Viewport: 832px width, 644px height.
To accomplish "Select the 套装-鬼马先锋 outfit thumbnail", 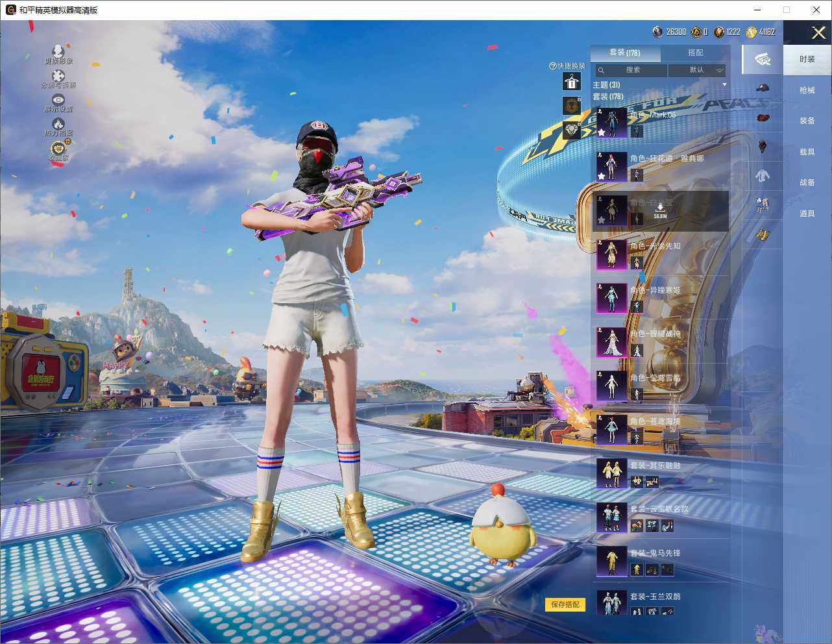I will 611,561.
